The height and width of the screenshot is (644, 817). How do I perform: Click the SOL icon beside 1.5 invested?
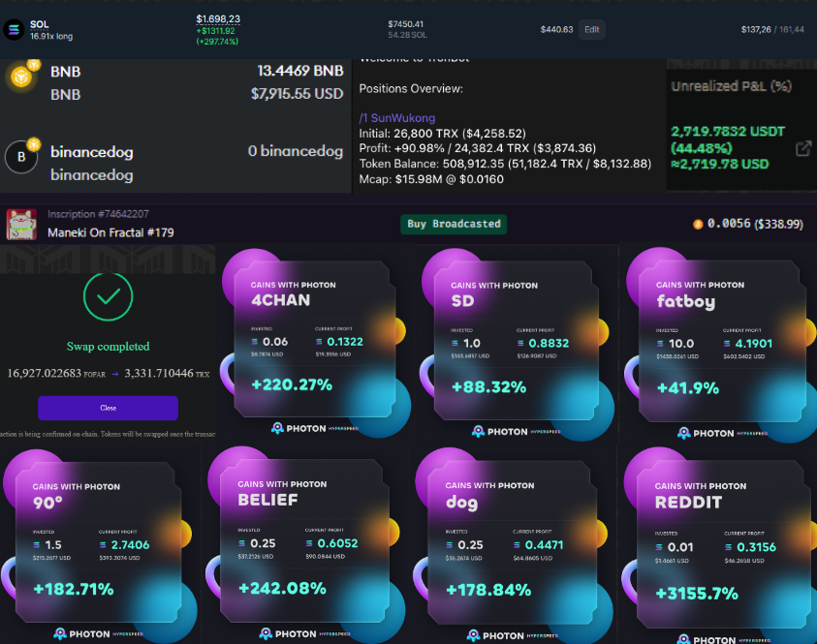[37, 545]
